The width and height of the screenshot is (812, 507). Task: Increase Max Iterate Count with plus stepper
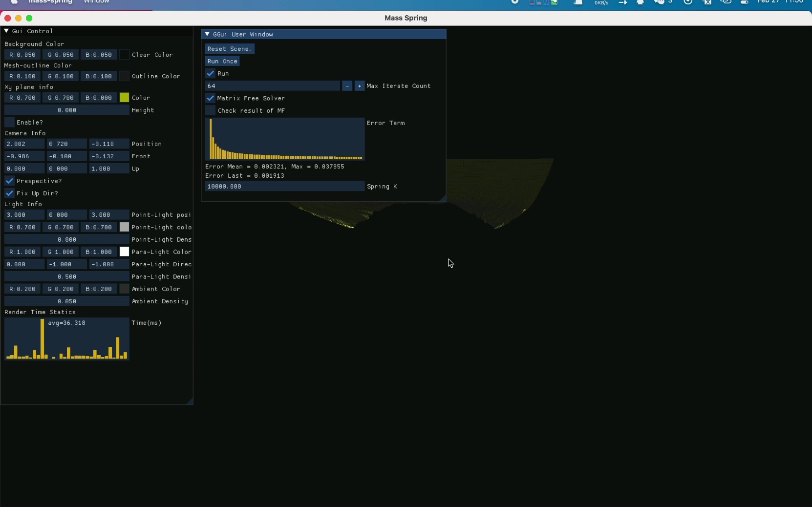[x=360, y=86]
